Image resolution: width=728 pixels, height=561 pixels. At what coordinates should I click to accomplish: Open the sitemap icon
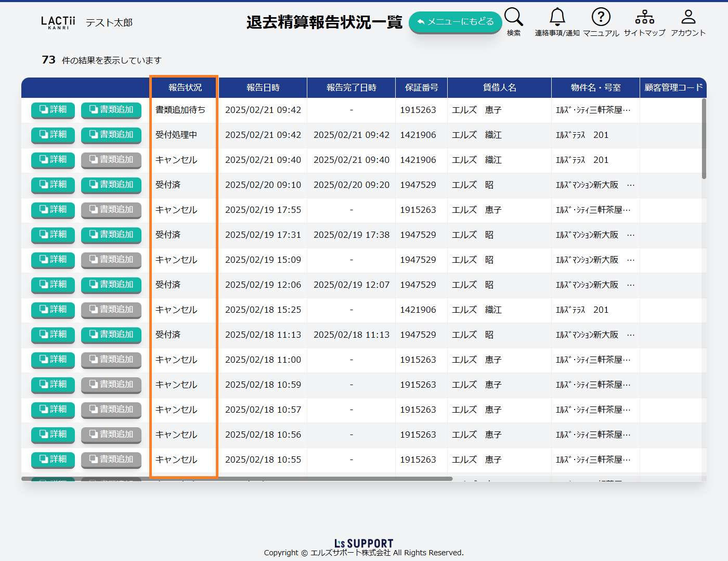tap(644, 17)
